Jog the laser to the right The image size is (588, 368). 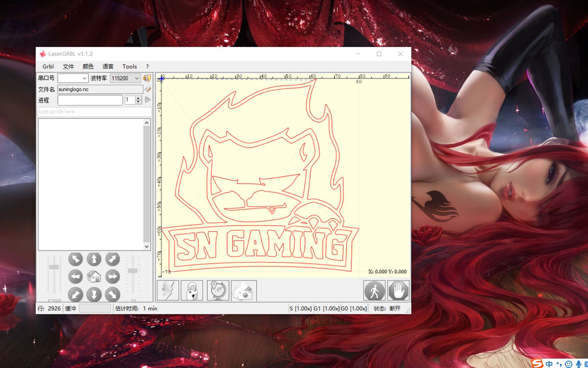[112, 277]
